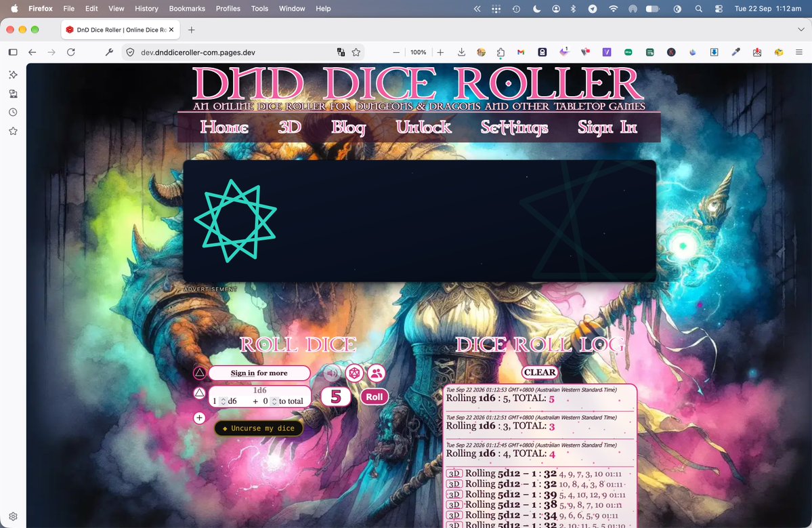812x528 pixels.
Task: Reset zoom by clicking 100%
Action: (419, 52)
